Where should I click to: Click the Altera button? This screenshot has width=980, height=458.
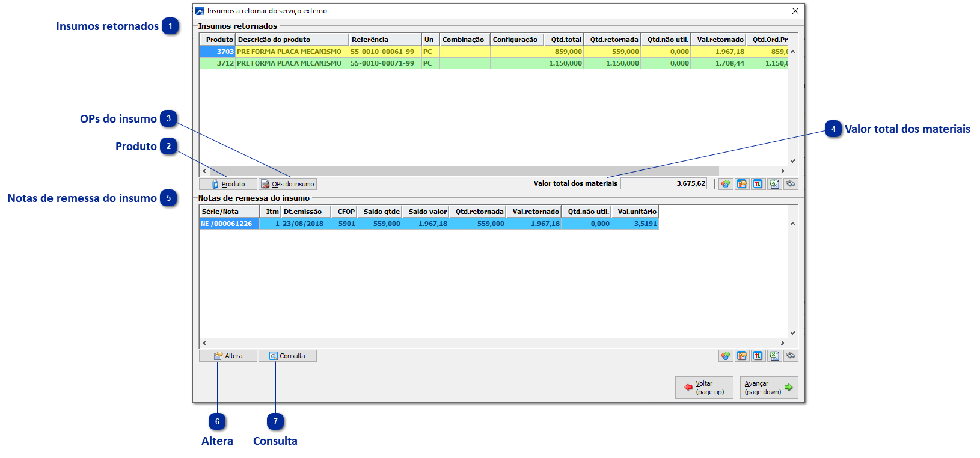click(x=228, y=356)
